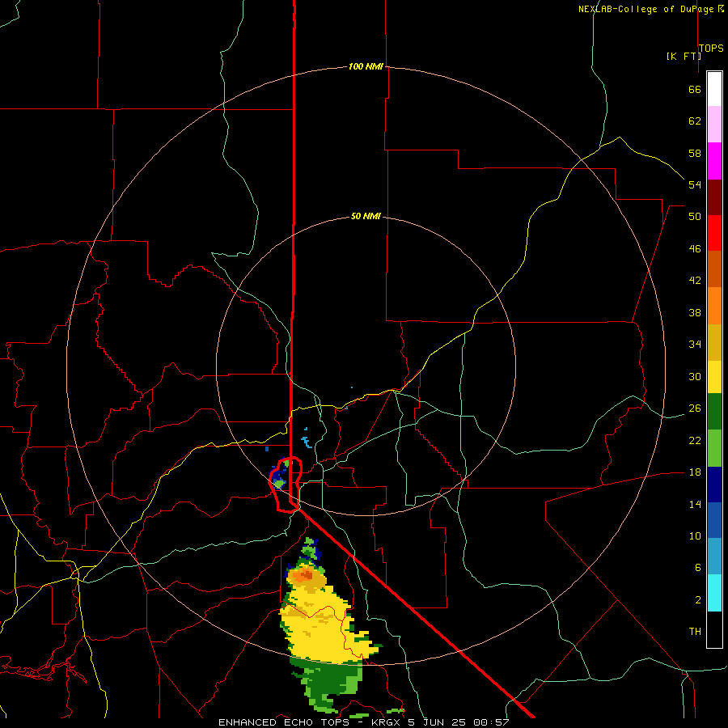The image size is (728, 728).
Task: Select the black TH swatch in the legend
Action: [714, 629]
